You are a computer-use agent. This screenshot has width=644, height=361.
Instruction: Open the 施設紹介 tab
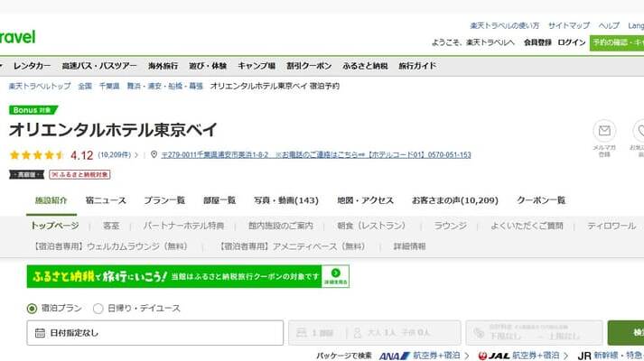click(x=51, y=200)
